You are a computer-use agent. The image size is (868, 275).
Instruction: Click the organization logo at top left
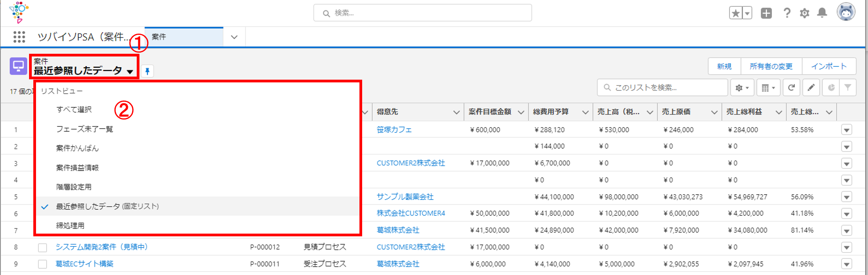[19, 12]
